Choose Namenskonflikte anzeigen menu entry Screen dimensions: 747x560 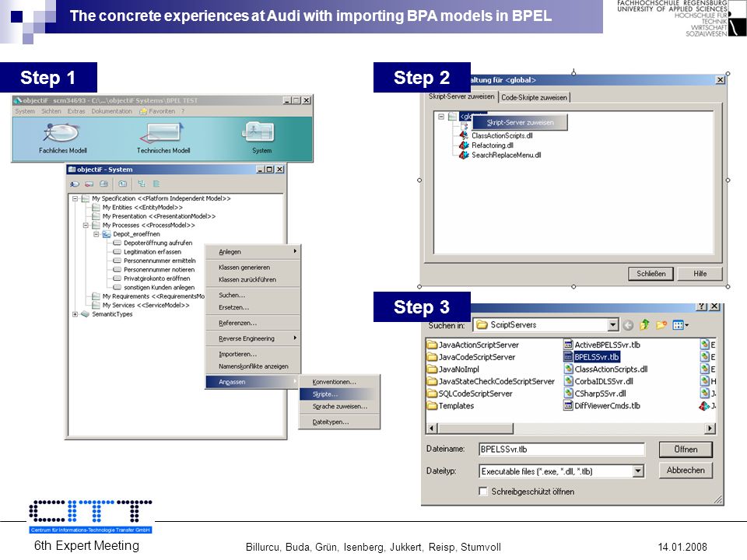tap(252, 366)
